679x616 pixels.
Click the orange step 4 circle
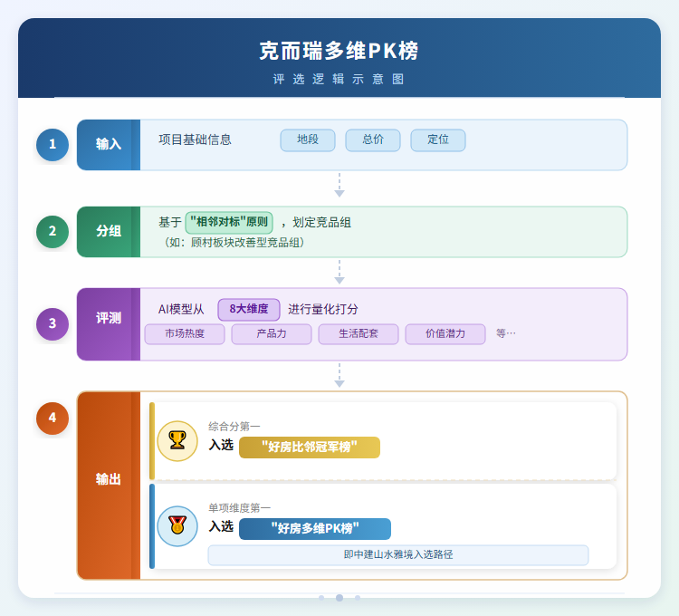[x=53, y=418]
